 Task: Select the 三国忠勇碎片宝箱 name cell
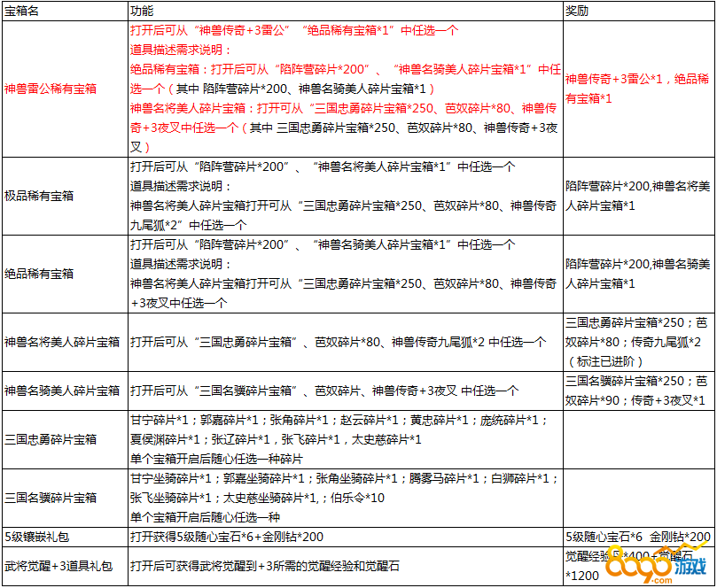pyautogui.click(x=51, y=439)
